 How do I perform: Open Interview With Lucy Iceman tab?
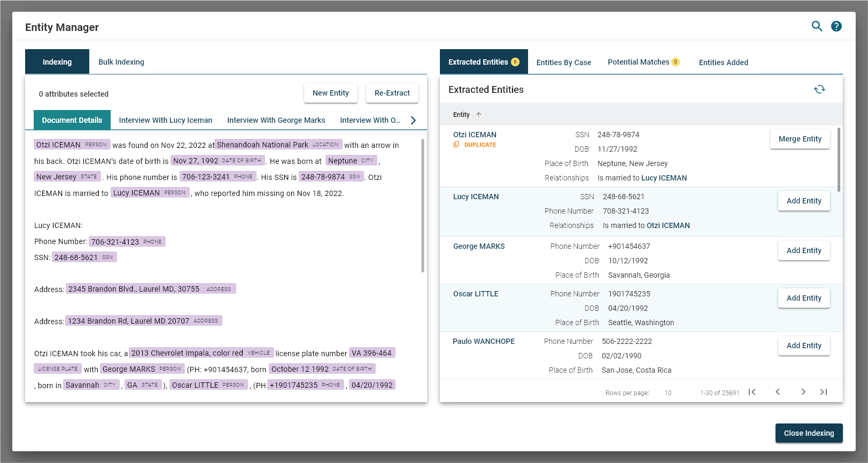click(x=166, y=120)
